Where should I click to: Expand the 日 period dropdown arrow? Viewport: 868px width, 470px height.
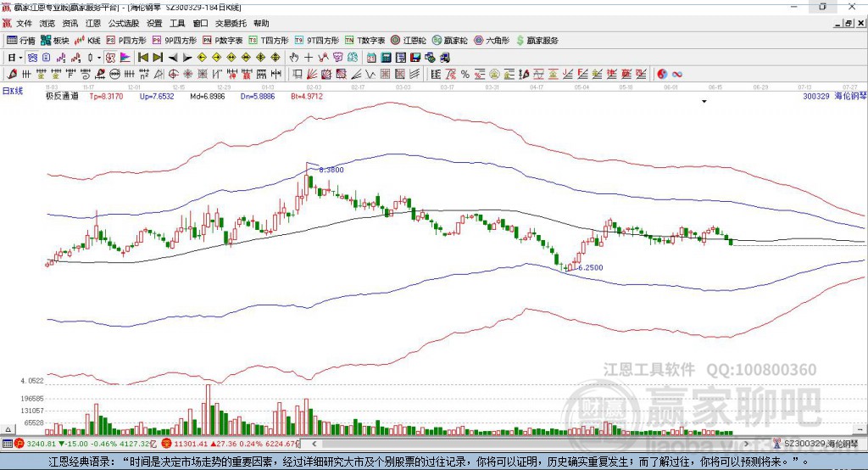tap(20, 58)
